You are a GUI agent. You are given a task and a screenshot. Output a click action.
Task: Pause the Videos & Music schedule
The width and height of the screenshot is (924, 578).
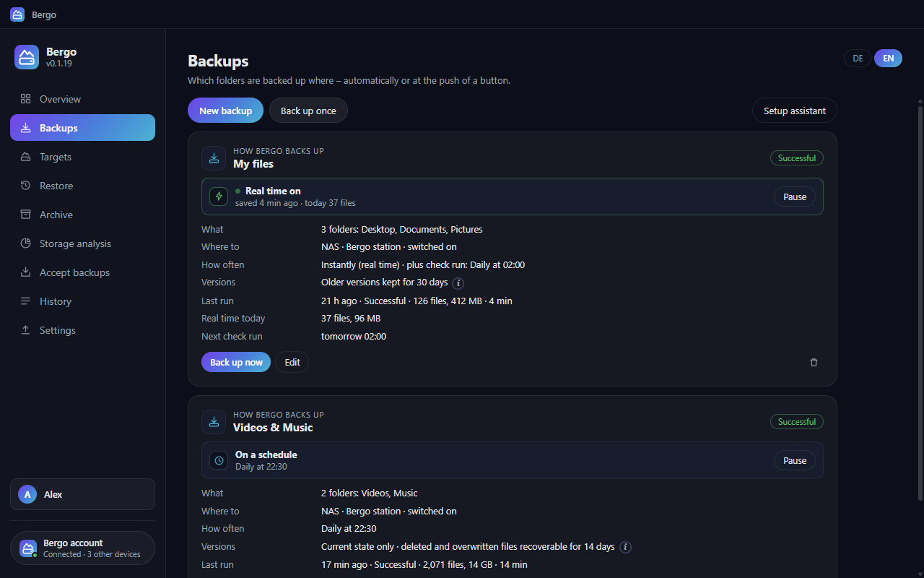point(795,460)
